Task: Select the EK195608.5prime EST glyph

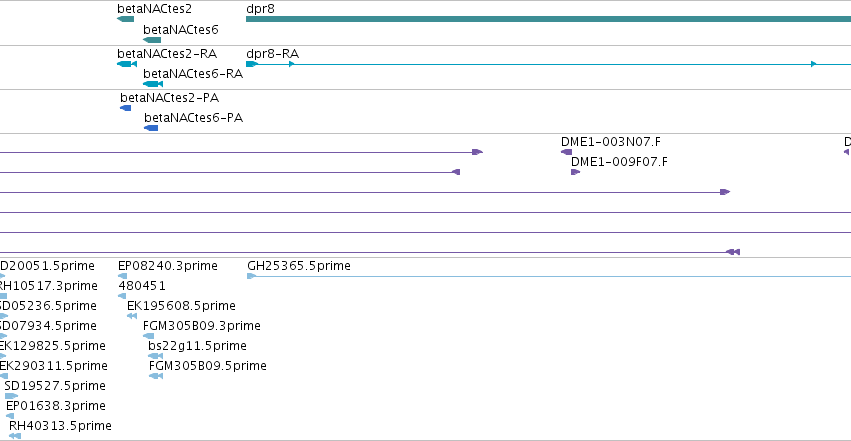Action: [132, 316]
